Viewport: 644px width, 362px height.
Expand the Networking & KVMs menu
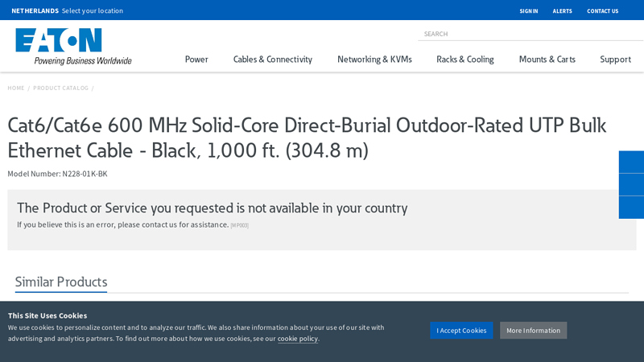374,60
